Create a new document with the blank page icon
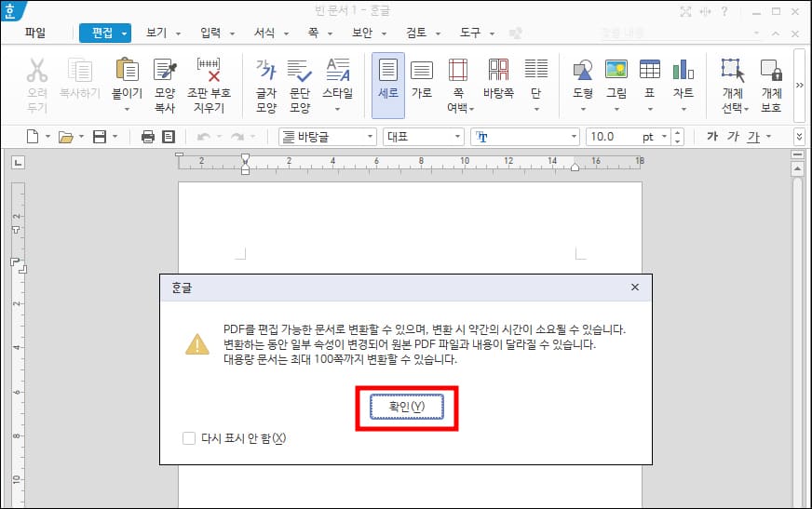812x509 pixels. [x=33, y=137]
